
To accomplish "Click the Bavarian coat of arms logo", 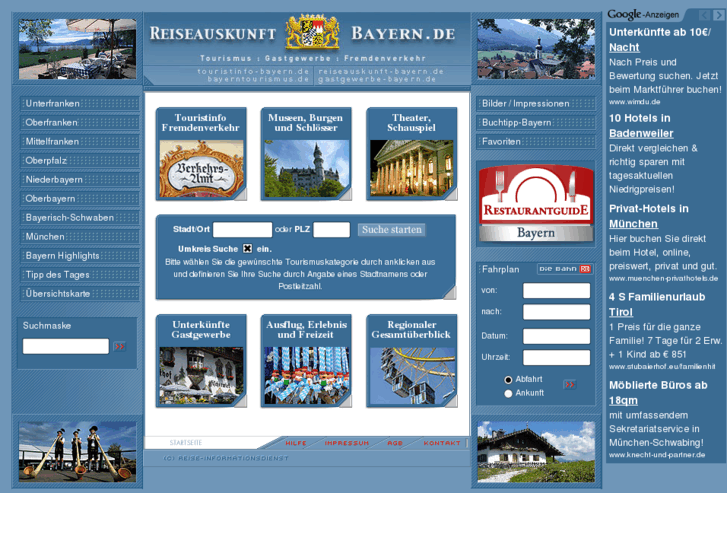I will (x=312, y=32).
